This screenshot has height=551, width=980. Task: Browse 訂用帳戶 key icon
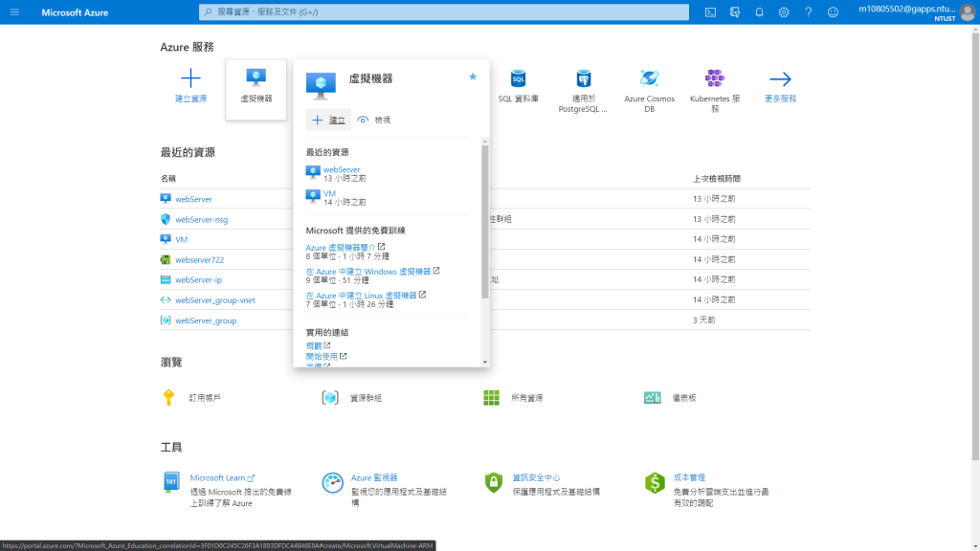click(x=168, y=397)
